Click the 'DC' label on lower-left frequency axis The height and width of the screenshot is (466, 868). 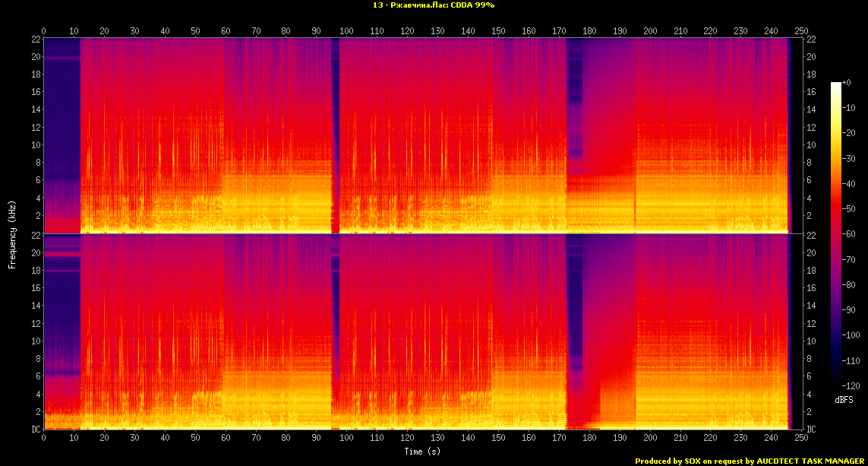pyautogui.click(x=35, y=430)
